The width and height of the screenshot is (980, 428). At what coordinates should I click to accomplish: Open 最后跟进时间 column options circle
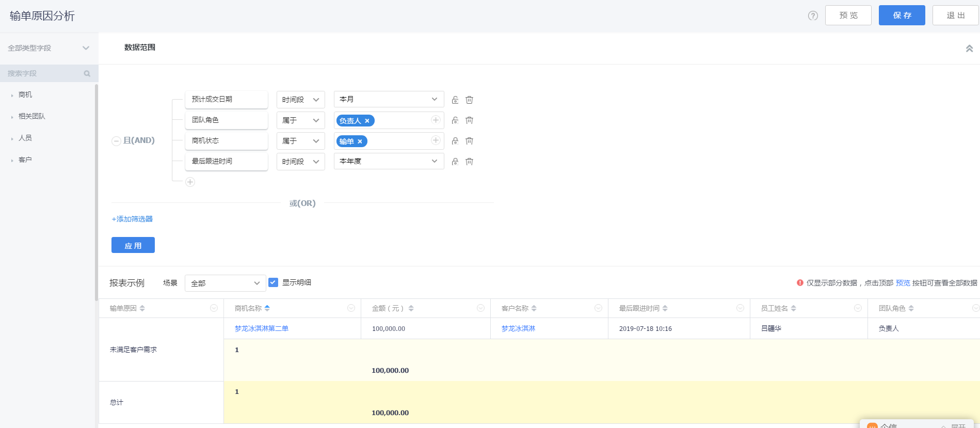click(x=740, y=308)
